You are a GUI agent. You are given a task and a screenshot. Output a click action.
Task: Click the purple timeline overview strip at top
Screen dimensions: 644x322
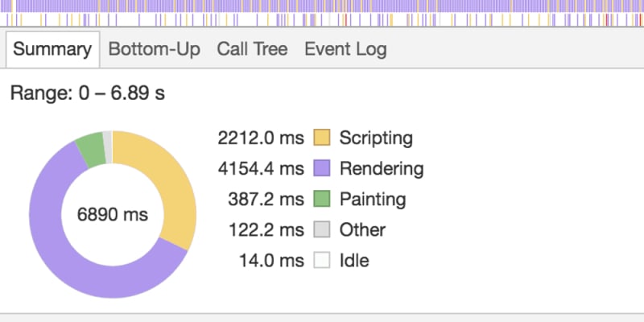pyautogui.click(x=322, y=5)
